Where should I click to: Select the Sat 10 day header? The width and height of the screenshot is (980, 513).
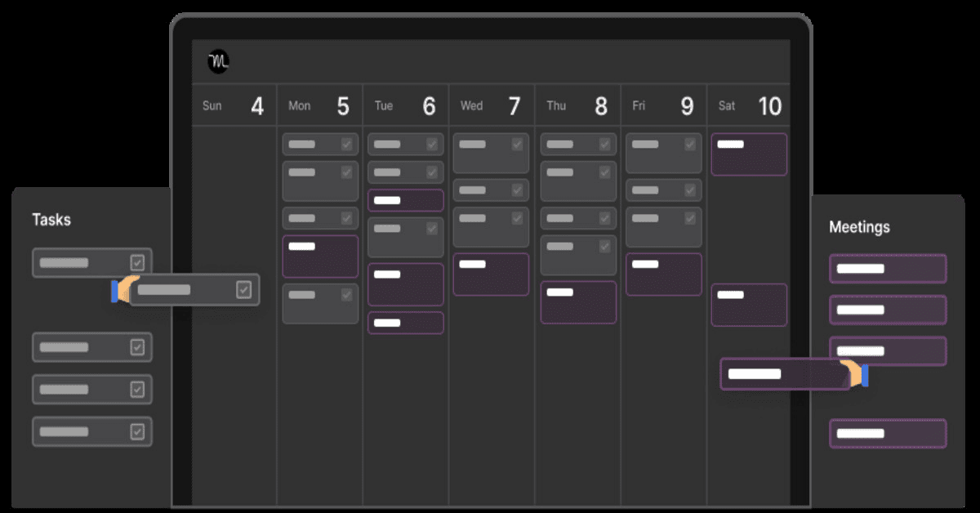pyautogui.click(x=749, y=106)
